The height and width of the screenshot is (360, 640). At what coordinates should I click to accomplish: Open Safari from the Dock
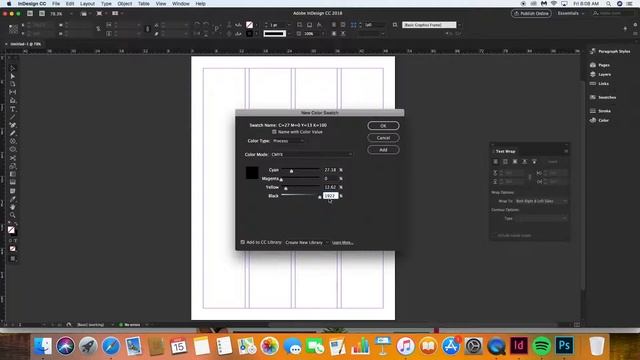coord(111,346)
